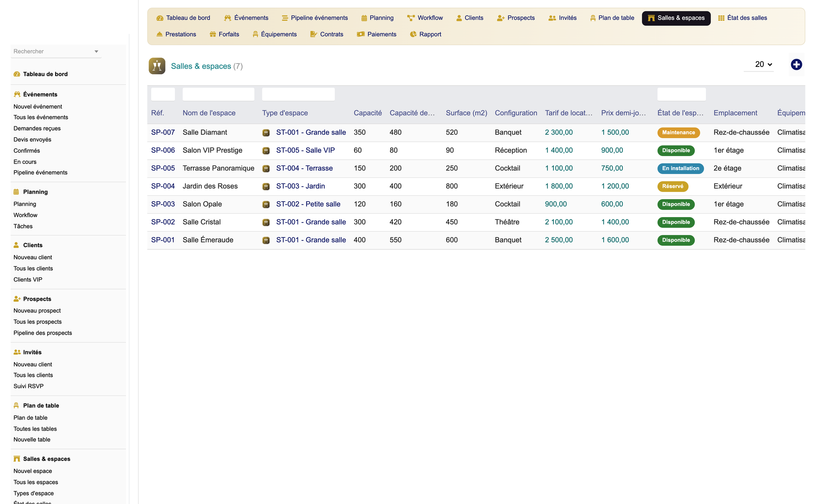Open record SP-004

click(163, 187)
